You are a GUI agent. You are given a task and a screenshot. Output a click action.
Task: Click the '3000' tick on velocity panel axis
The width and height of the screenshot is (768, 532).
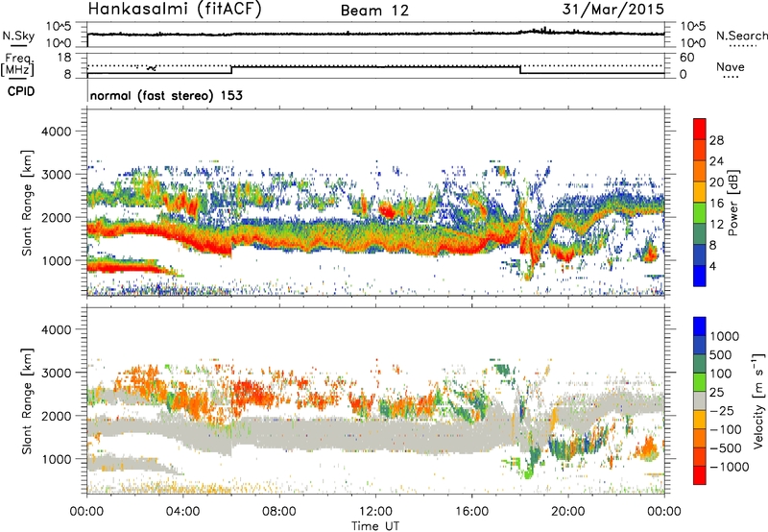[x=56, y=373]
